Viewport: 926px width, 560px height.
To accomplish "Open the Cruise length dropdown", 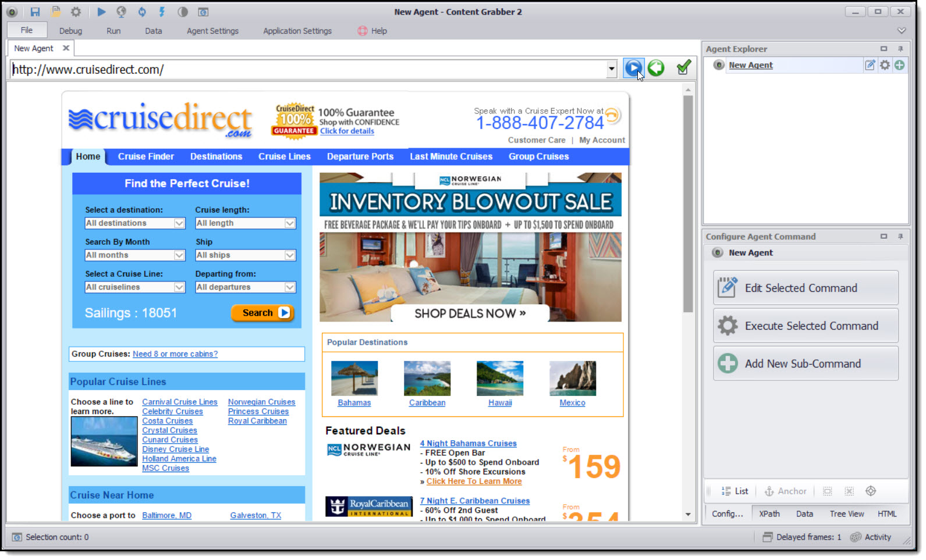I will [x=246, y=223].
